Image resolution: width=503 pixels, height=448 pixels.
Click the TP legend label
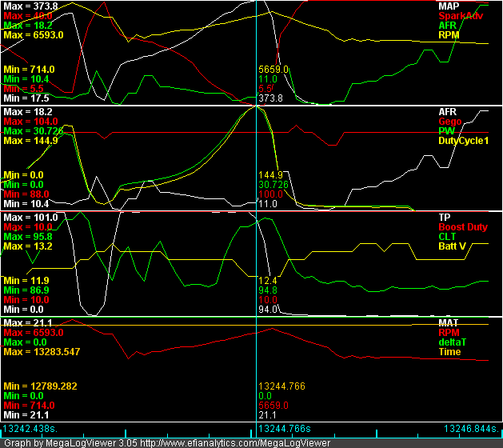(x=445, y=217)
